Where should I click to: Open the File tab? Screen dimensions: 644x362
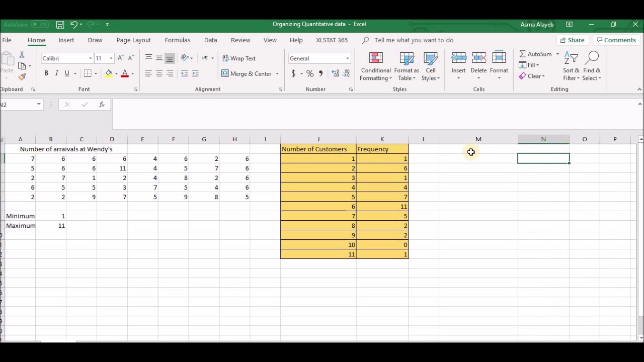[7, 40]
